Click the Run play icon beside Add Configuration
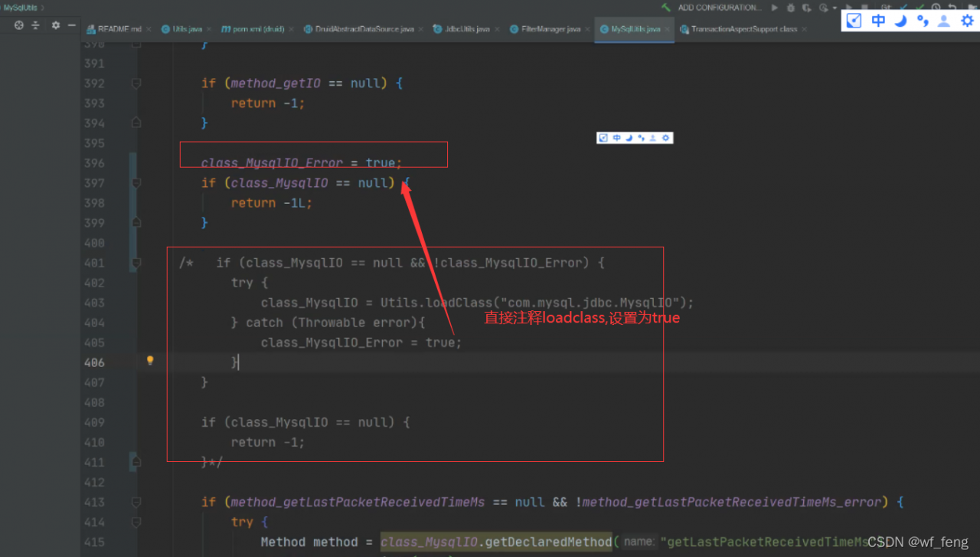The width and height of the screenshot is (980, 557). [775, 8]
